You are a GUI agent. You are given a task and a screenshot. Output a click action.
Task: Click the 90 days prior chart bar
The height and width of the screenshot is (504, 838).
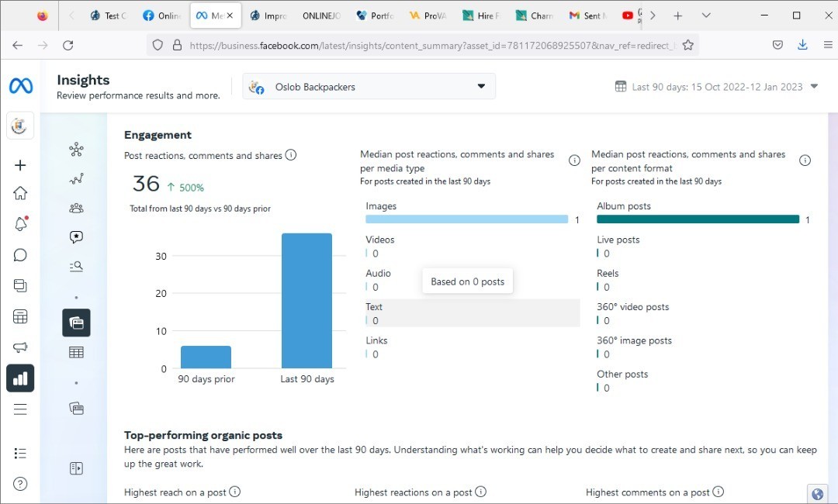click(x=206, y=357)
